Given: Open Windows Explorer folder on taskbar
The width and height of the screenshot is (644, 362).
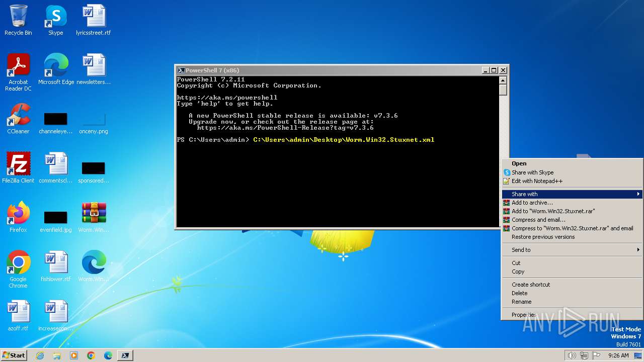Looking at the screenshot, I should (x=57, y=355).
